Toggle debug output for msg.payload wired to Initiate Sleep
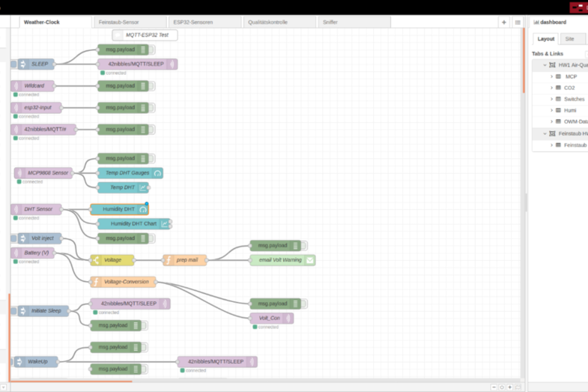 pyautogui.click(x=145, y=325)
